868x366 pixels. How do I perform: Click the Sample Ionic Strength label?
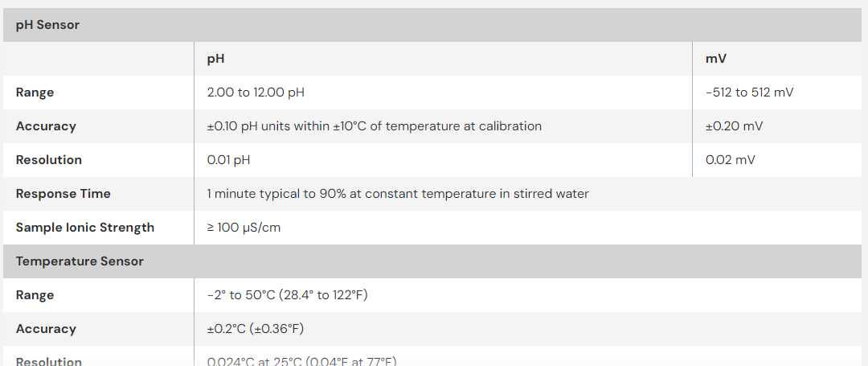click(x=85, y=228)
